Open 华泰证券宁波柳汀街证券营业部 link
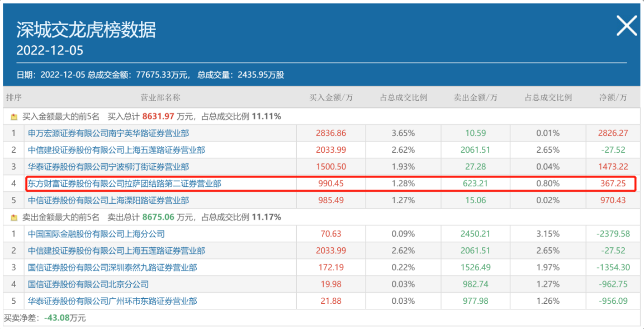This screenshot has width=644, height=329. click(108, 167)
